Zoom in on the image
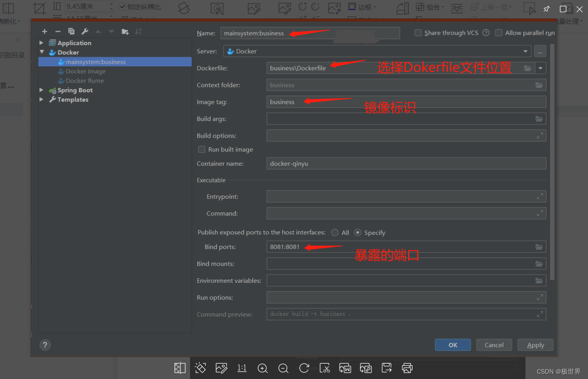Screen dimensions: 588x379 click(263, 368)
